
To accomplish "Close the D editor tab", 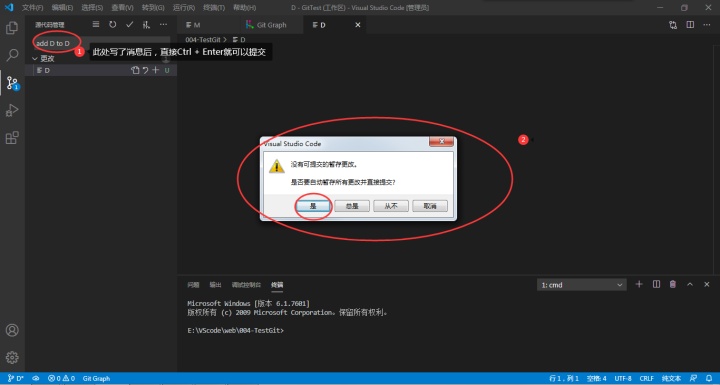I will (x=358, y=25).
